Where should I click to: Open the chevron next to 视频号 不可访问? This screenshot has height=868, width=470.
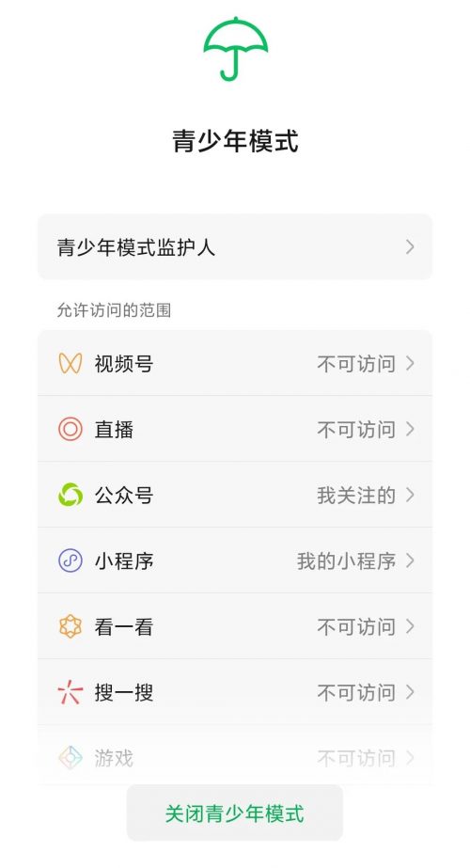[410, 363]
